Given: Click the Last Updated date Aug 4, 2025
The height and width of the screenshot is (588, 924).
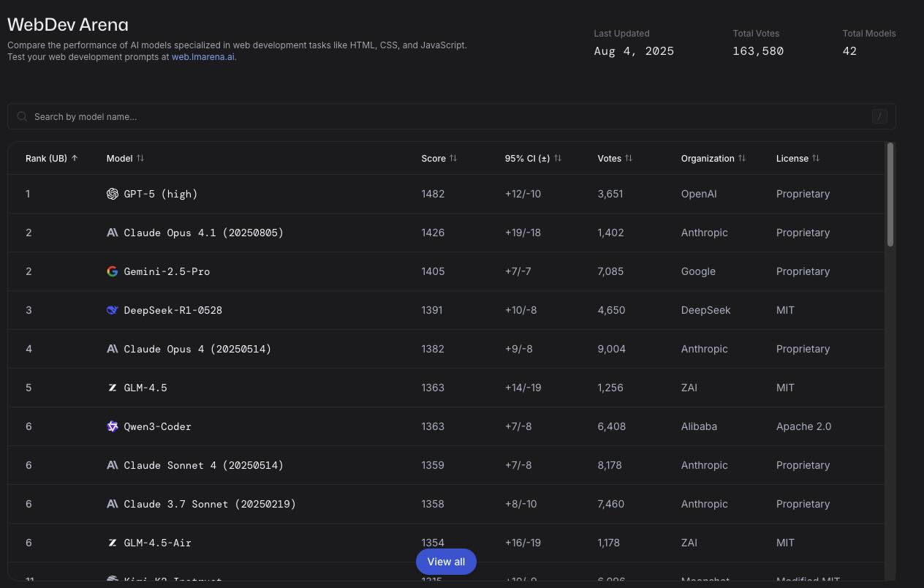Looking at the screenshot, I should click(x=634, y=51).
